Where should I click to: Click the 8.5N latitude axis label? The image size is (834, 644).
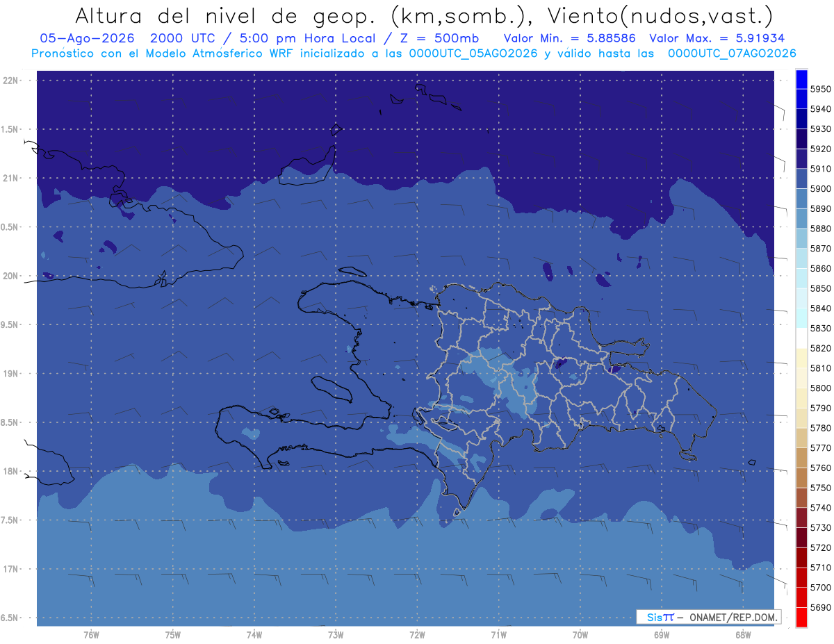tap(9, 422)
